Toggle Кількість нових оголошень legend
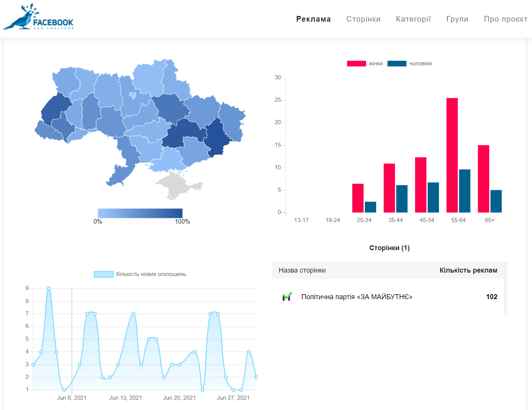Viewport: 532px width, 410px height. [140, 274]
